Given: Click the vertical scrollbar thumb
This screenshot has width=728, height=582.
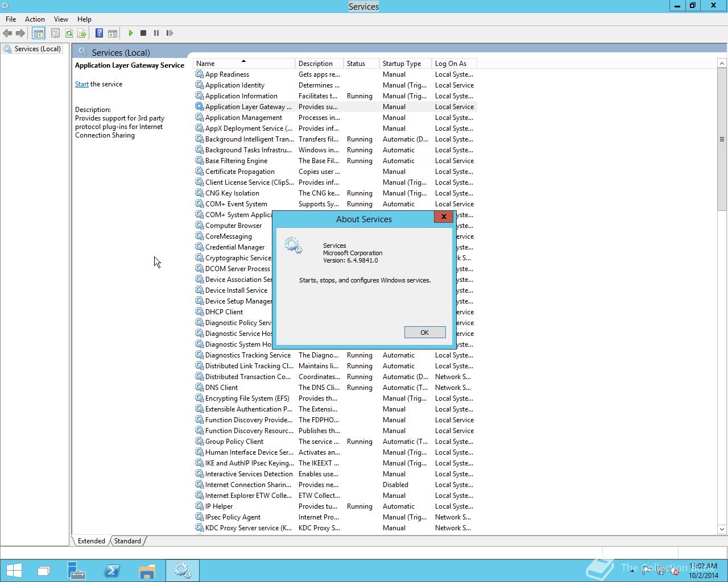Looking at the screenshot, I should tap(722, 139).
